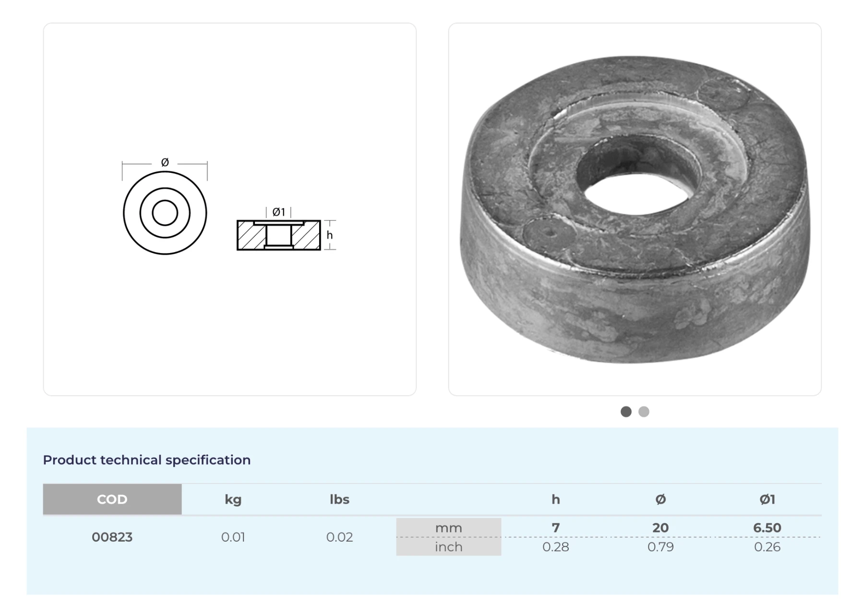Click the top-view circle technical drawing
The height and width of the screenshot is (616, 864).
tap(165, 213)
